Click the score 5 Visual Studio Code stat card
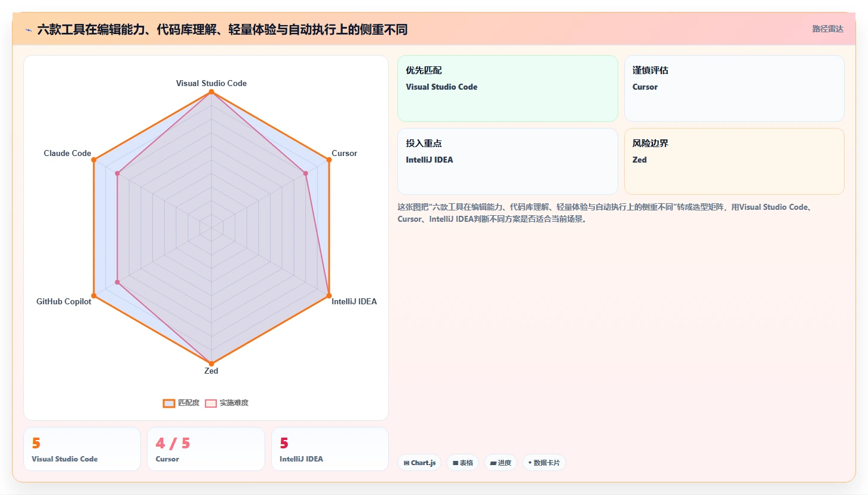 (x=82, y=449)
